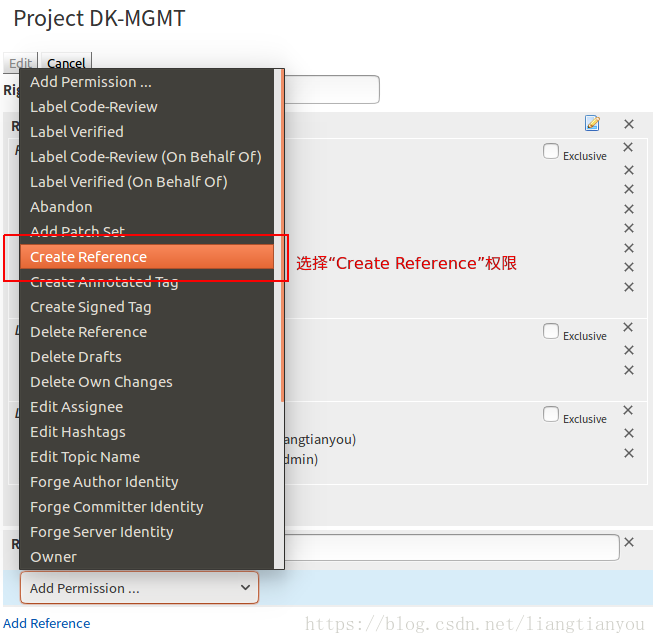The image size is (657, 644).
Task: Click the chevron arrow of the Add Permission dropdown
Action: point(245,587)
